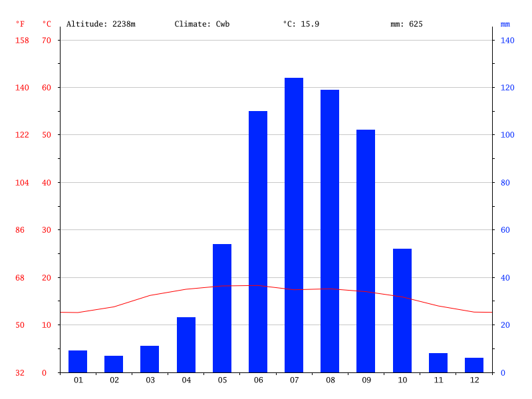Select the June rainfall bar
The height and width of the screenshot is (399, 532).
(x=258, y=241)
